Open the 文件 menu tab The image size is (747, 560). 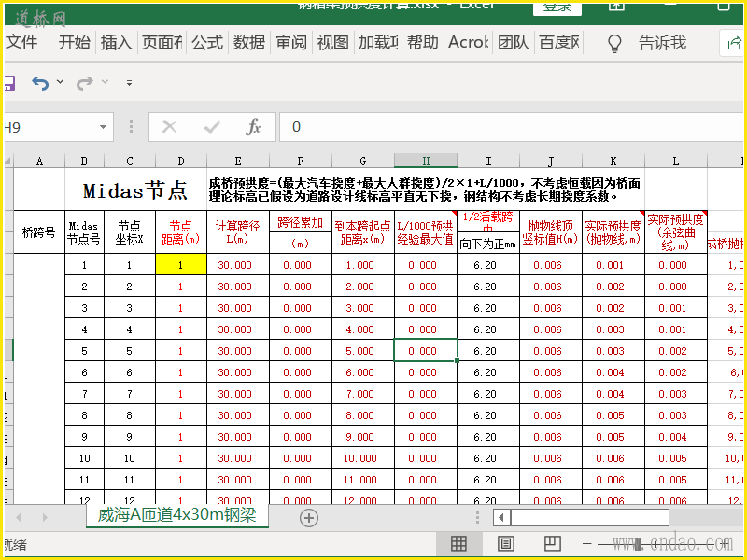click(x=21, y=42)
